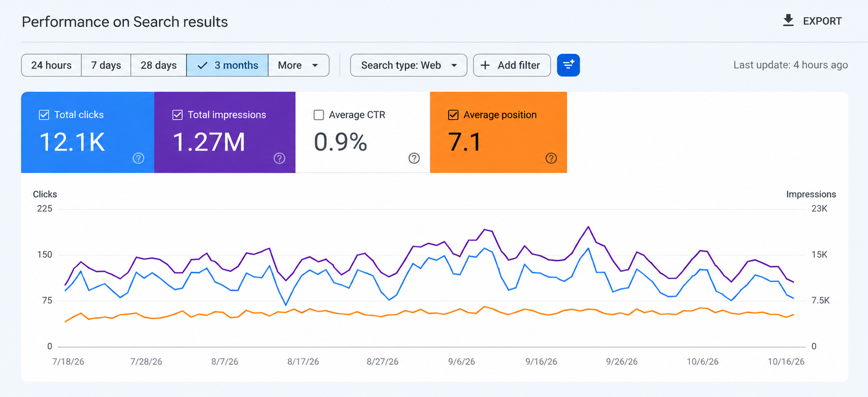Click the 10/6/26 date on the chart axis
This screenshot has height=397, width=868.
click(703, 362)
